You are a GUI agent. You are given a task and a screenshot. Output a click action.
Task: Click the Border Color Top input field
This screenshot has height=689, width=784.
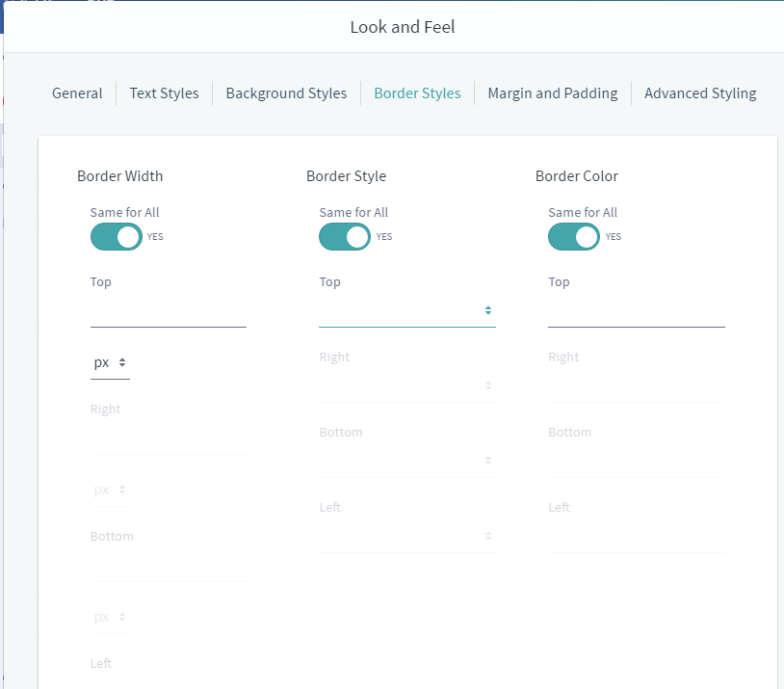pyautogui.click(x=636, y=310)
